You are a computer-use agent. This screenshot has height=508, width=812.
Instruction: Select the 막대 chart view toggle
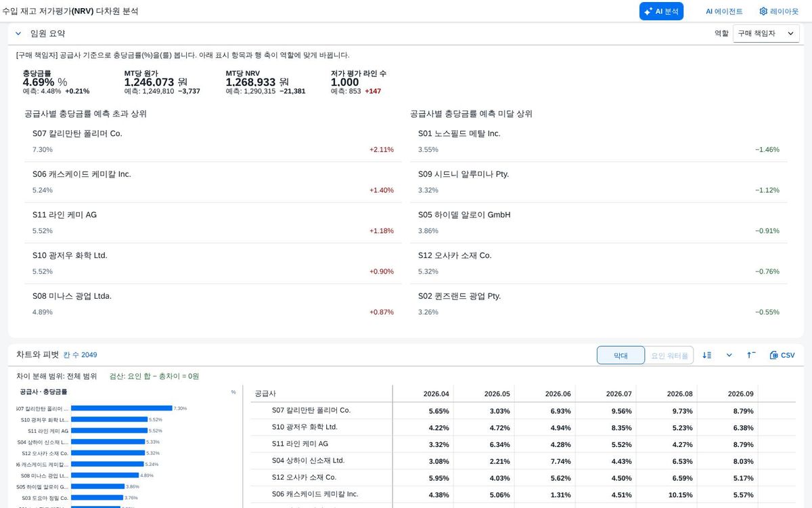pos(621,355)
